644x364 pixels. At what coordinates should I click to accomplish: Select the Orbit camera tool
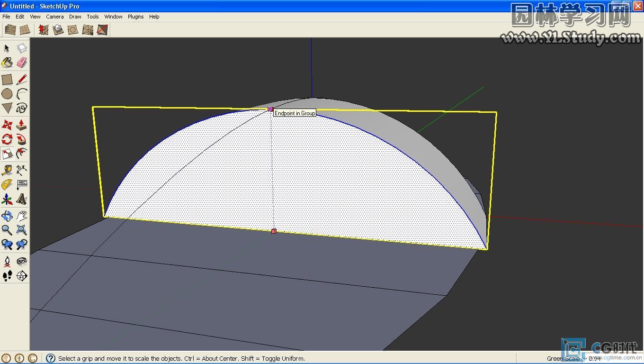[x=7, y=216]
